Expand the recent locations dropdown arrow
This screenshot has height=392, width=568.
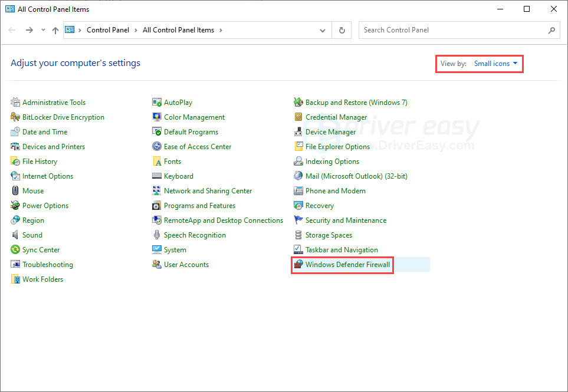43,30
